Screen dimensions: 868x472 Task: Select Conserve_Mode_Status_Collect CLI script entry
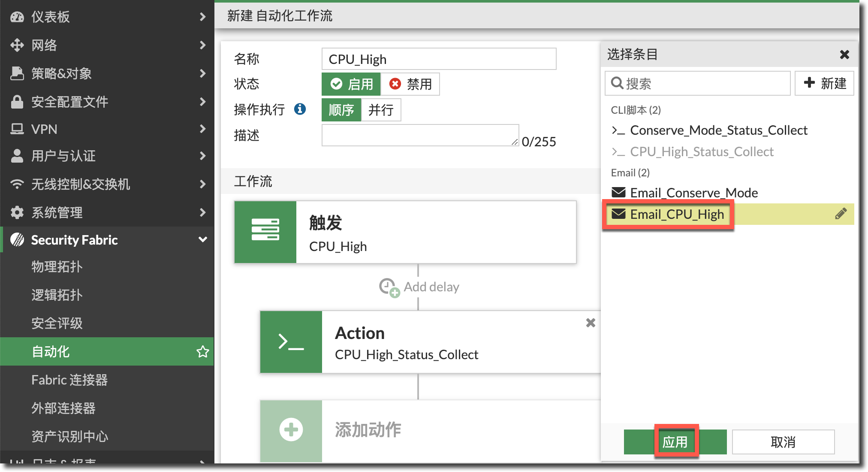point(719,130)
